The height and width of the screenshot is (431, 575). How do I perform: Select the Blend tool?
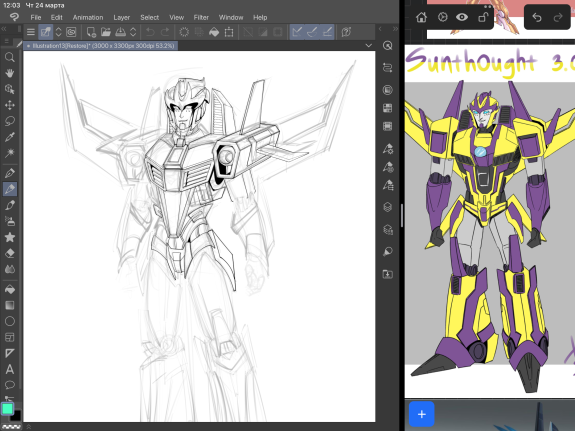[10, 269]
